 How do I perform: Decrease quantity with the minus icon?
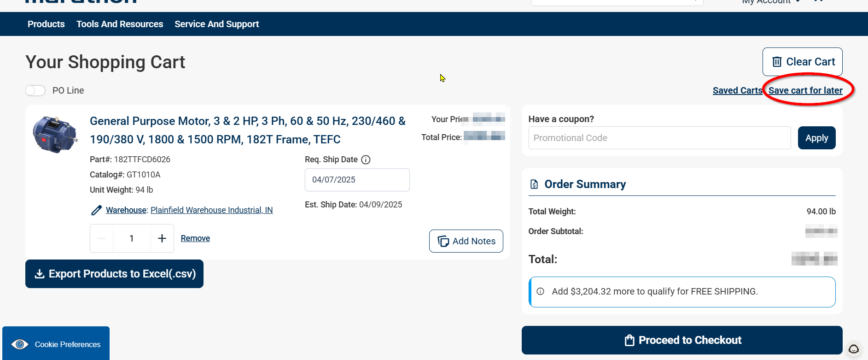102,238
